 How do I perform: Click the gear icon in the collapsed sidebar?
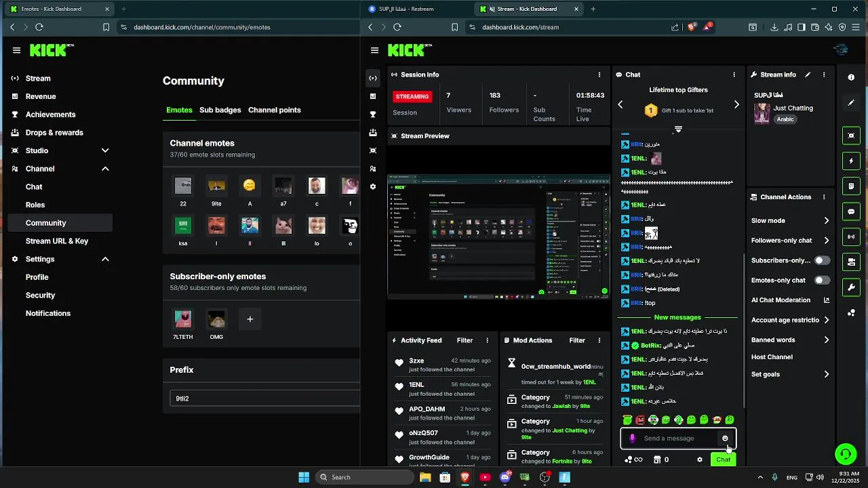tap(373, 186)
